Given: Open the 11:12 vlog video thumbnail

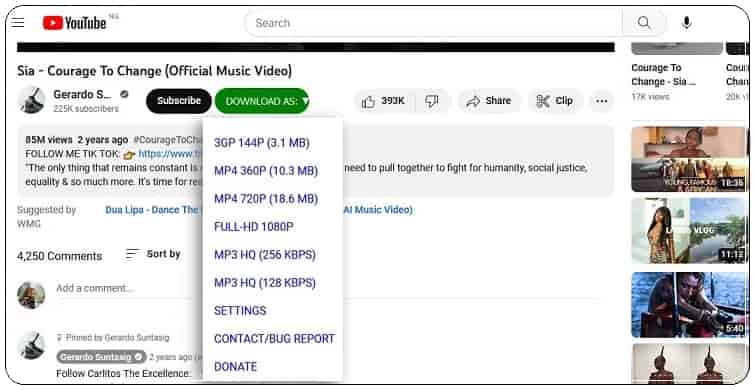Looking at the screenshot, I should [689, 231].
